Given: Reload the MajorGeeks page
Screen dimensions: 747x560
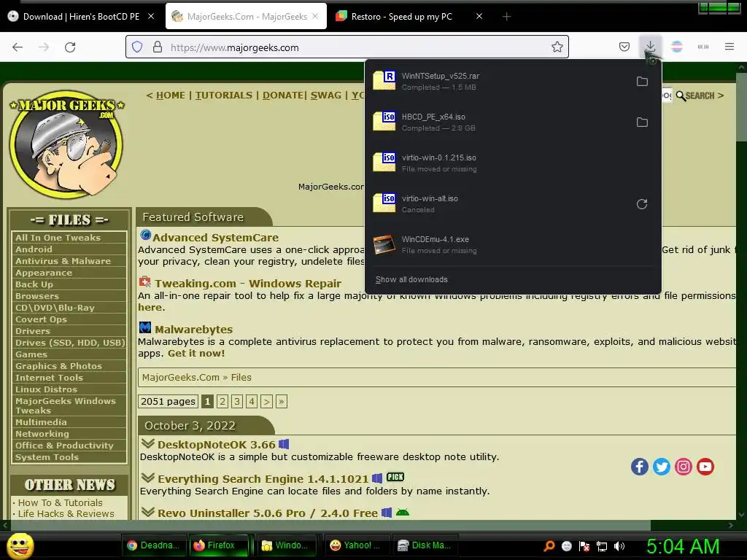Looking at the screenshot, I should click(x=70, y=47).
